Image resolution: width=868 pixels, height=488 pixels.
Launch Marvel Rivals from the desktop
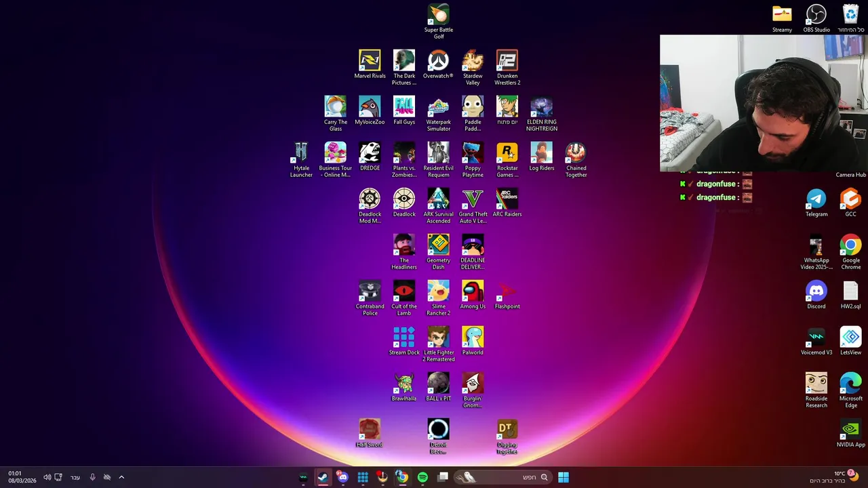click(370, 64)
